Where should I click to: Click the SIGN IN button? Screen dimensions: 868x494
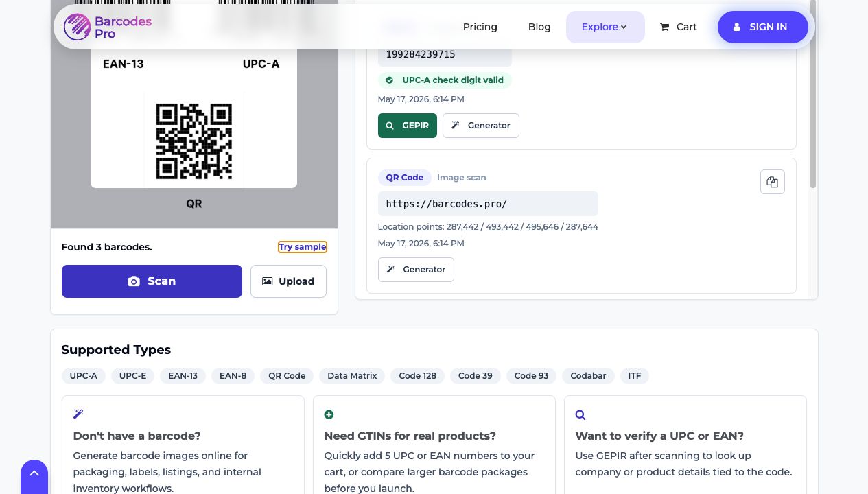click(x=763, y=27)
